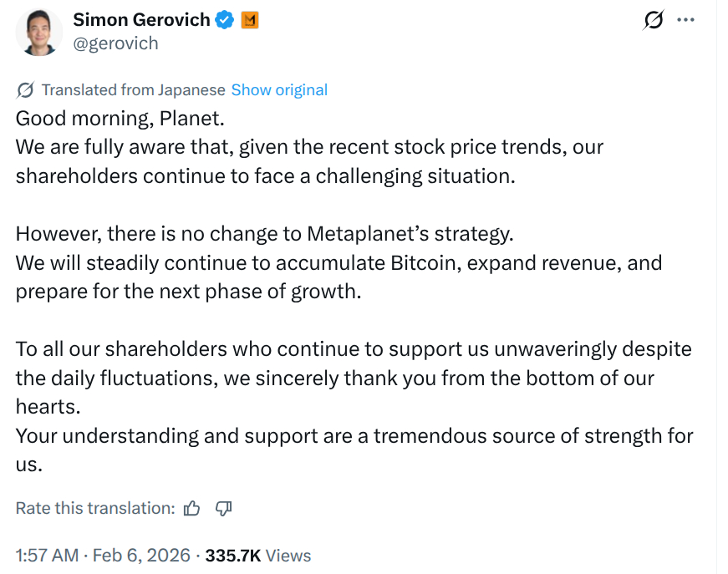Screen dimensions: 728x574
Task: Open the three-dot More options menu
Action: pyautogui.click(x=685, y=21)
